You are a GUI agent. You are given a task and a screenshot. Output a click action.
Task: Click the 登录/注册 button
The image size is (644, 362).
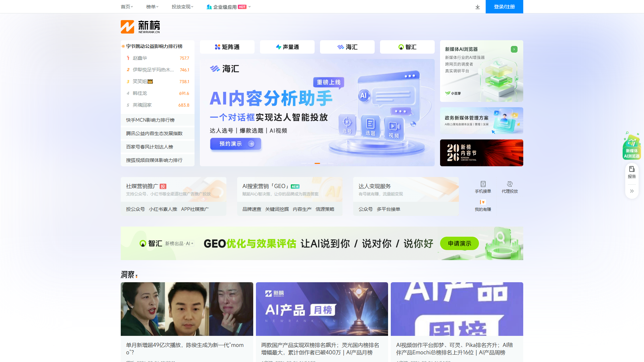(x=504, y=7)
